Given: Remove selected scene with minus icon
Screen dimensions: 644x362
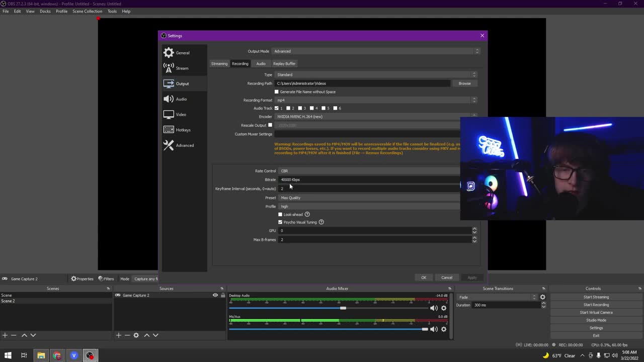Looking at the screenshot, I should 14,335.
